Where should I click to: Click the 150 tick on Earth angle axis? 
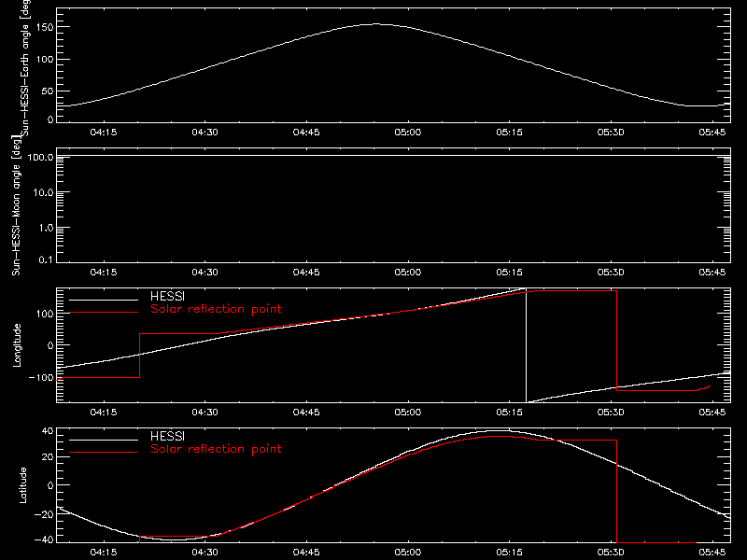coord(45,27)
